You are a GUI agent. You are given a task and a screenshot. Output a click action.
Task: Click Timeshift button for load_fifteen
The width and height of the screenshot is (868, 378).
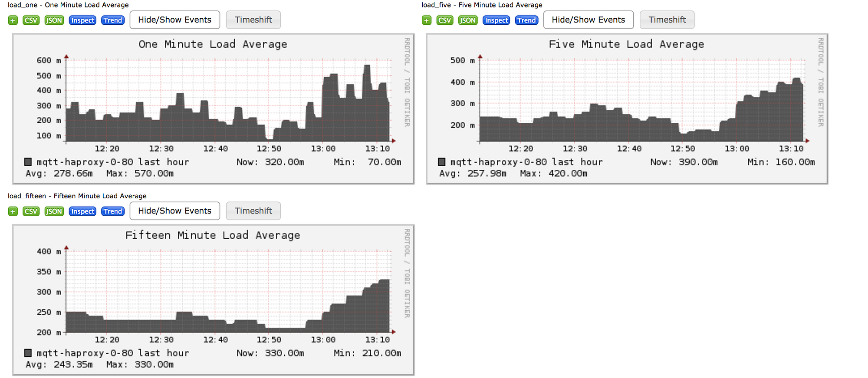tap(253, 211)
